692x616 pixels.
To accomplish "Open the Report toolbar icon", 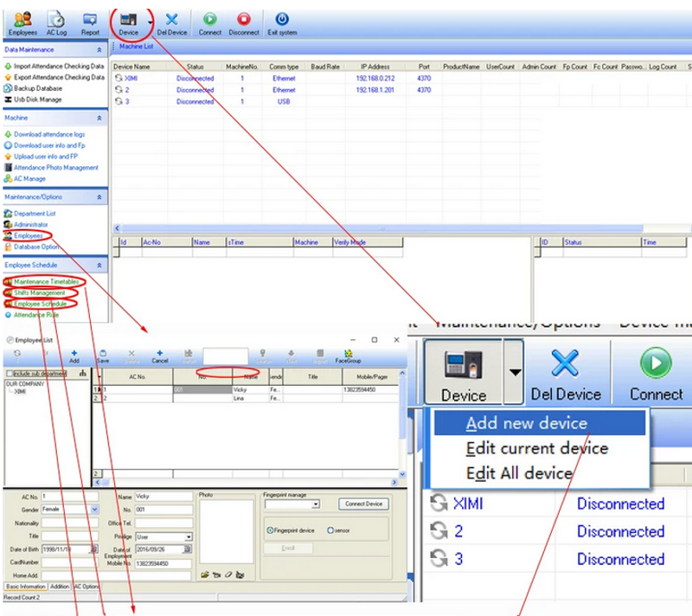I will [x=90, y=23].
